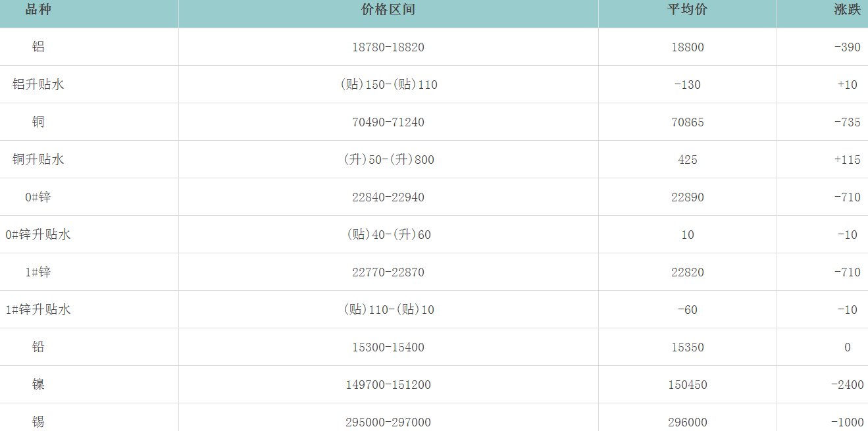The height and width of the screenshot is (431, 868).
Task: Click the 锡 price range 295000-297000
Action: tap(388, 422)
